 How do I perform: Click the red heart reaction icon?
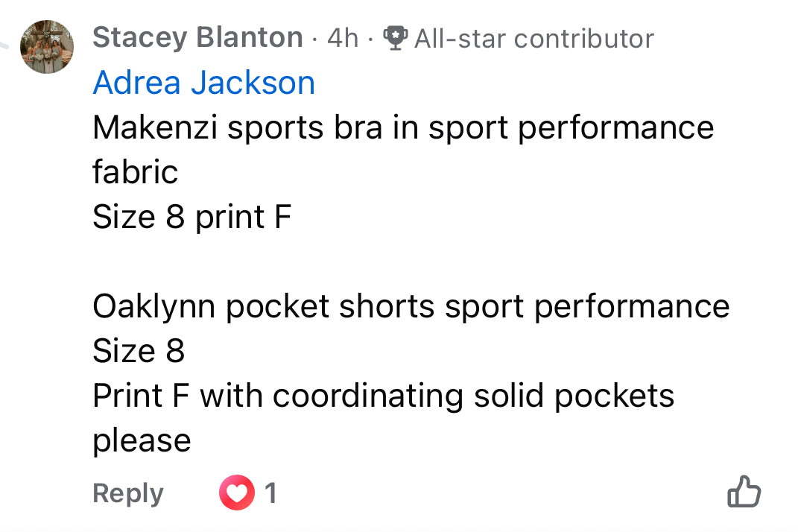click(236, 493)
